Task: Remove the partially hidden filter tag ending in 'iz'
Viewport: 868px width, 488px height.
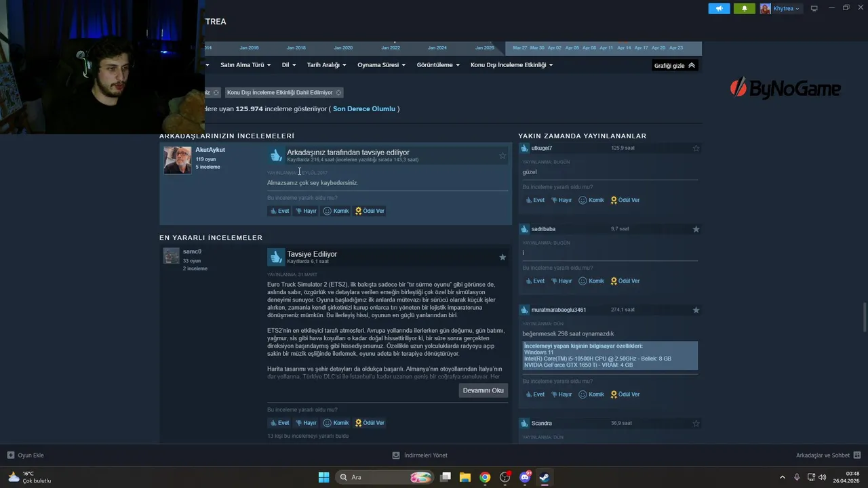Action: tap(216, 92)
